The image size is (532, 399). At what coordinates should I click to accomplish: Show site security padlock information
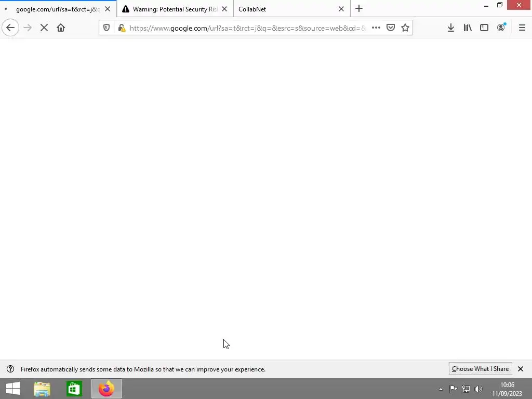[122, 28]
